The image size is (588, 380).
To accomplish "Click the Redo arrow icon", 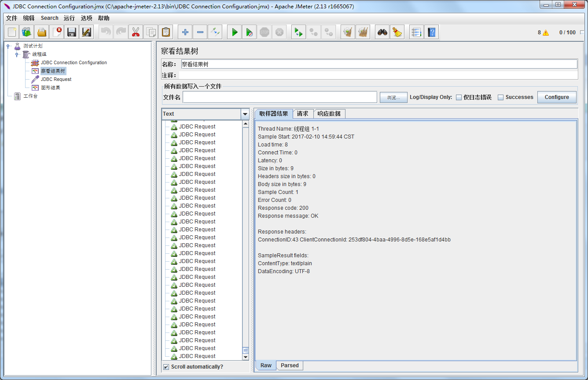I will click(121, 32).
